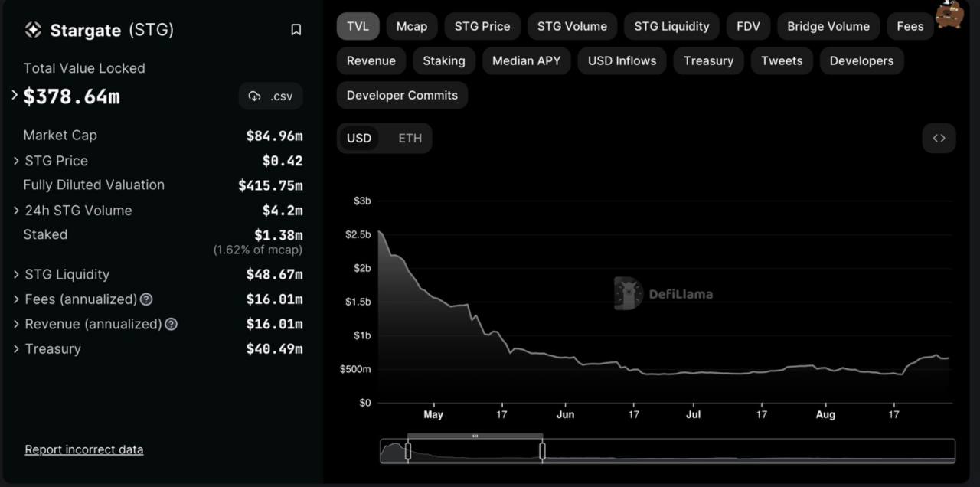Click the Fully Diluted Valuation value $415.75m

point(270,185)
